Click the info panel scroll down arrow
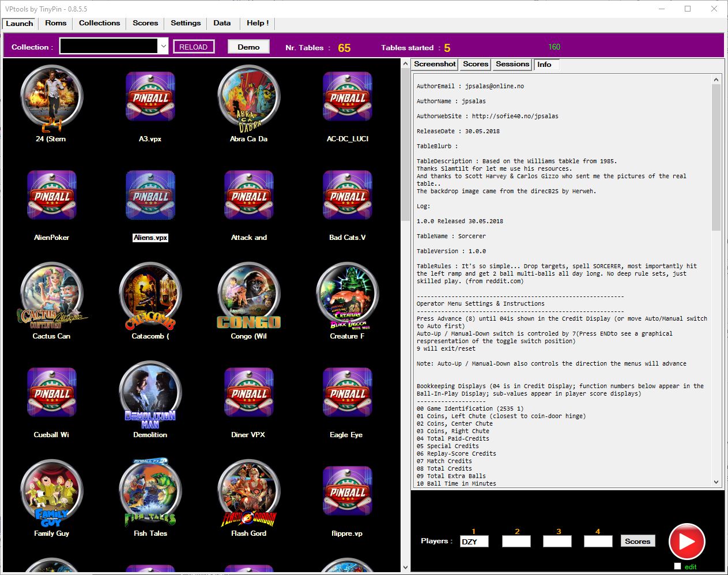 (x=716, y=482)
